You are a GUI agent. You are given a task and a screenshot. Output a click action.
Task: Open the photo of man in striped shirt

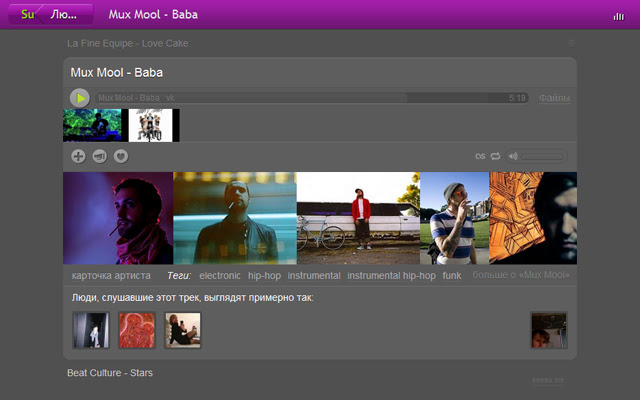coord(455,218)
